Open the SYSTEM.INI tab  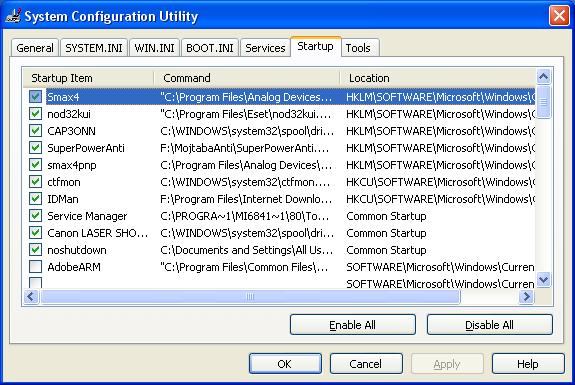pos(94,48)
